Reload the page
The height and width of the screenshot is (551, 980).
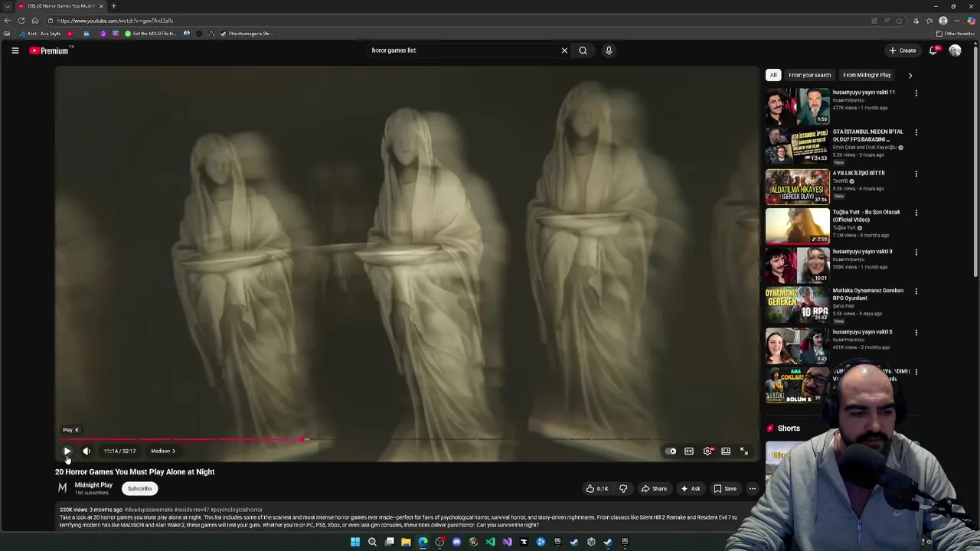[21, 21]
